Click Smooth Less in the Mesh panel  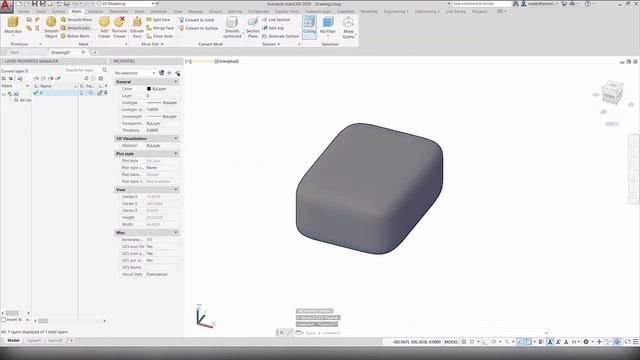pyautogui.click(x=76, y=28)
